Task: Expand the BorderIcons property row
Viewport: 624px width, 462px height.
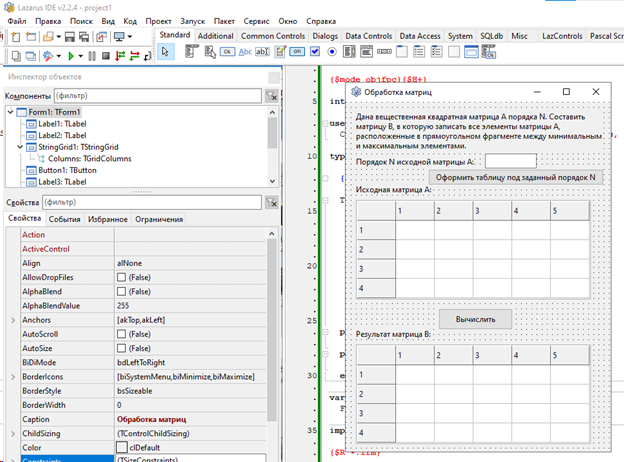Action: click(x=12, y=375)
